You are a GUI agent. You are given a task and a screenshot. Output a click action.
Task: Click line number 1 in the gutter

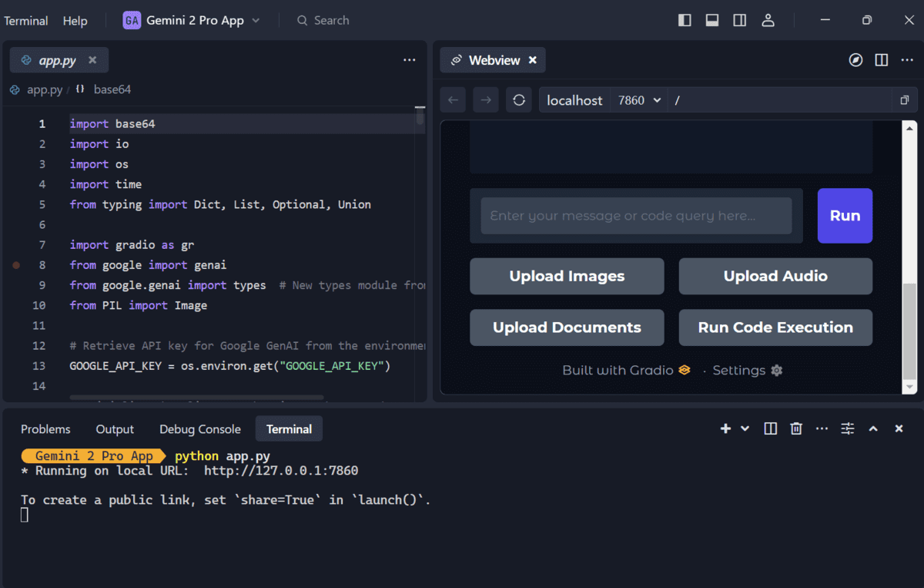(x=42, y=123)
